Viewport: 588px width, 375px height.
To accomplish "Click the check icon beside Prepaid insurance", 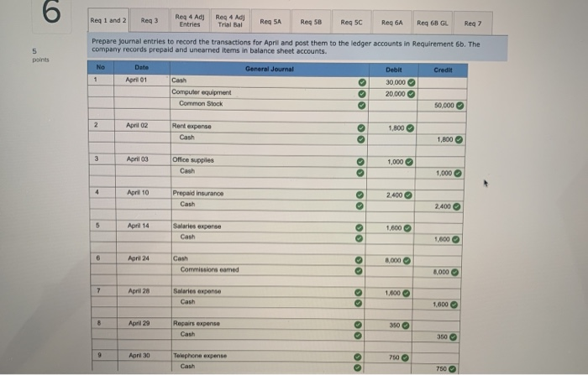I will coord(360,195).
